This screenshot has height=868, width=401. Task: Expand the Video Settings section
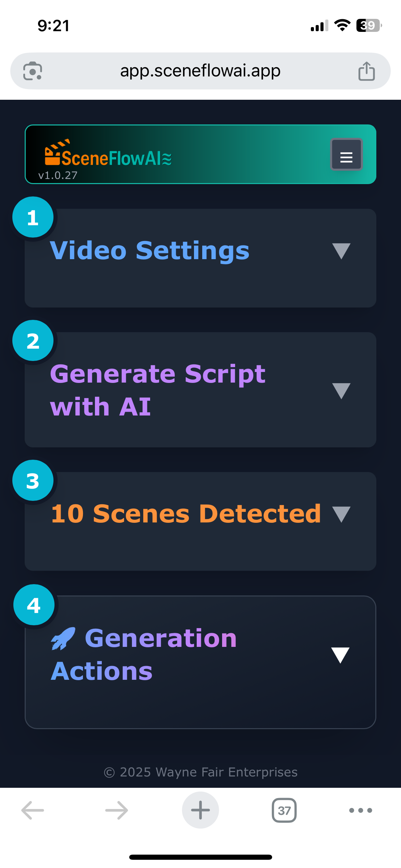[x=341, y=251]
